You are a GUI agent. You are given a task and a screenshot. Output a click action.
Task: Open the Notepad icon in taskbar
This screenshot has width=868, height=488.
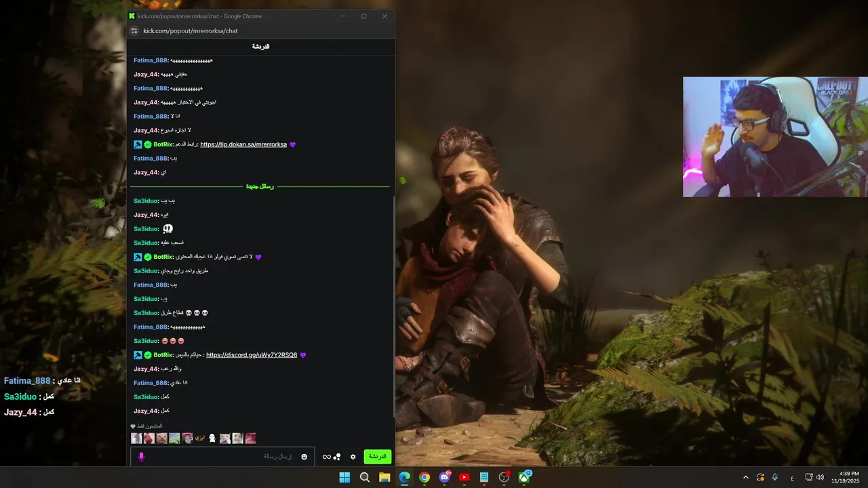(x=484, y=477)
